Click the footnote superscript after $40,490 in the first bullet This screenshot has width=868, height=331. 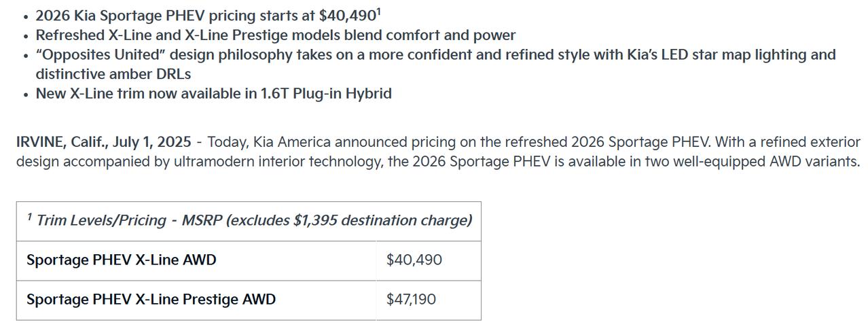(x=378, y=12)
